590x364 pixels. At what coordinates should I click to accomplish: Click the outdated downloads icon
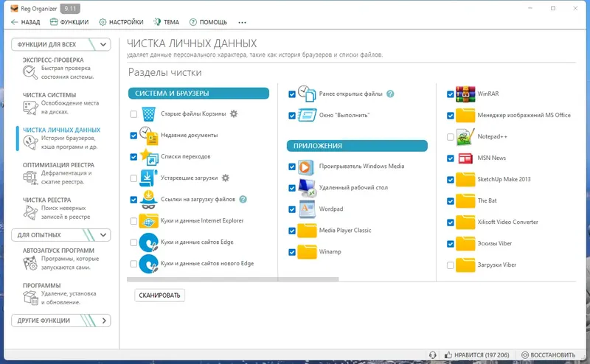(148, 178)
